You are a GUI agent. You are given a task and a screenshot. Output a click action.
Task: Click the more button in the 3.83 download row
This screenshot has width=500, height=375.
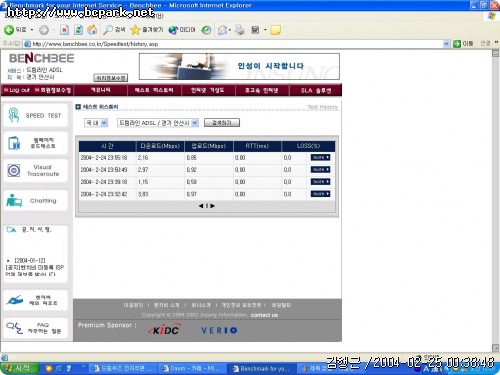(320, 194)
